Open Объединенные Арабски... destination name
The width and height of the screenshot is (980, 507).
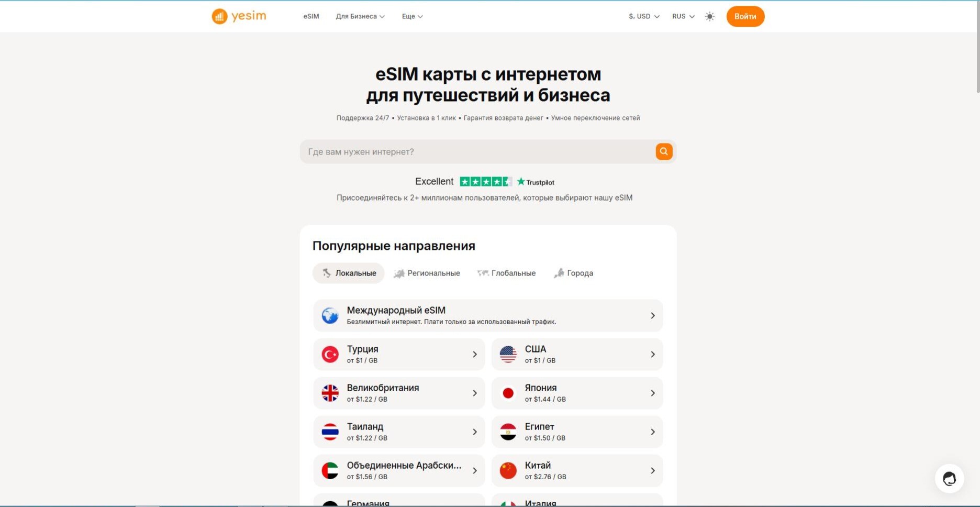coord(404,465)
